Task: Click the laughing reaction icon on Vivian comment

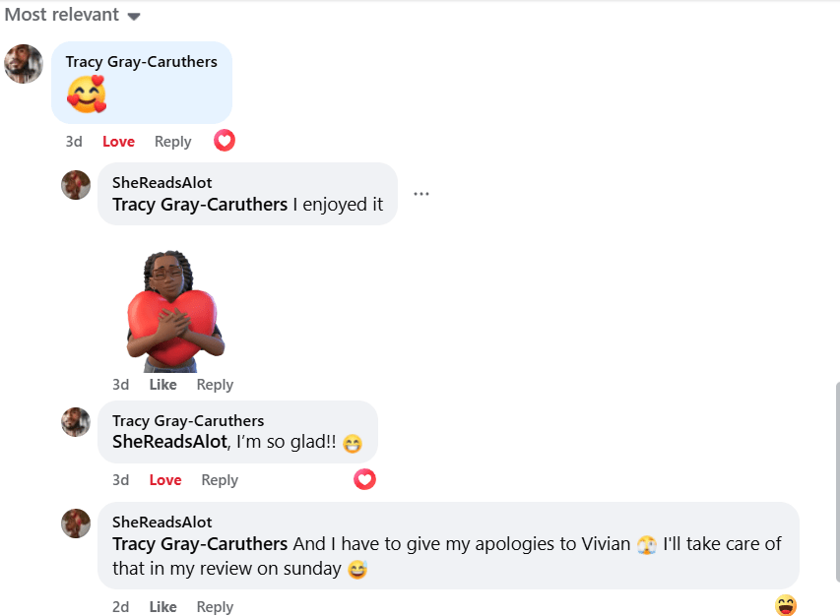Action: coord(786,605)
